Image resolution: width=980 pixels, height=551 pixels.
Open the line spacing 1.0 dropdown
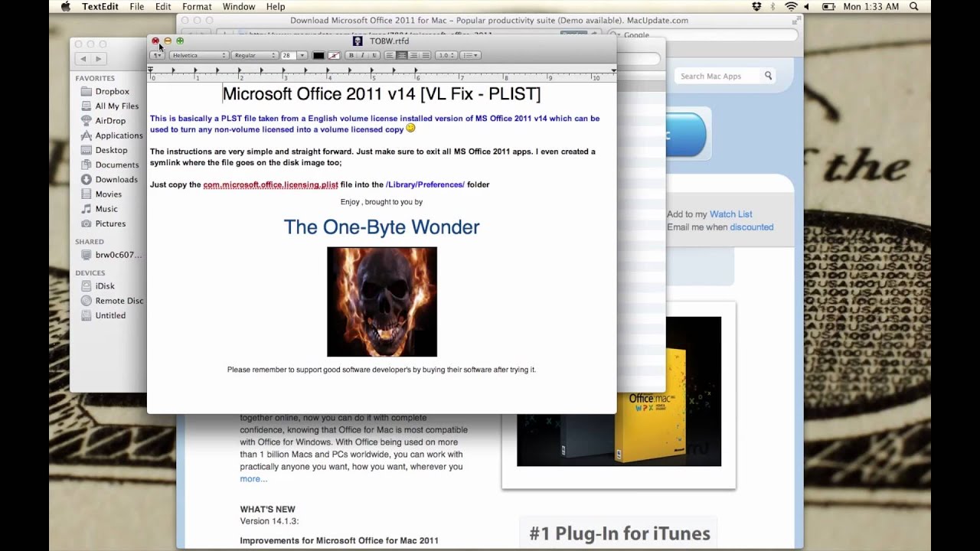click(446, 55)
